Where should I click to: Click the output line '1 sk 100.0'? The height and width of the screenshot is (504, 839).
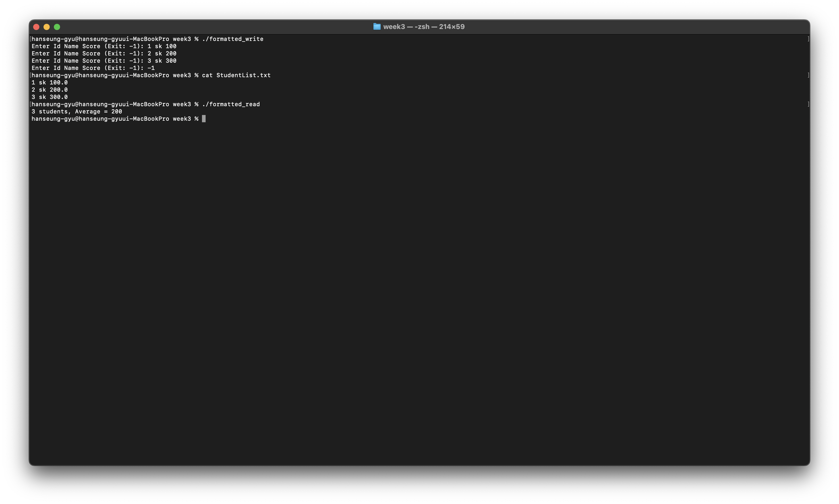49,83
